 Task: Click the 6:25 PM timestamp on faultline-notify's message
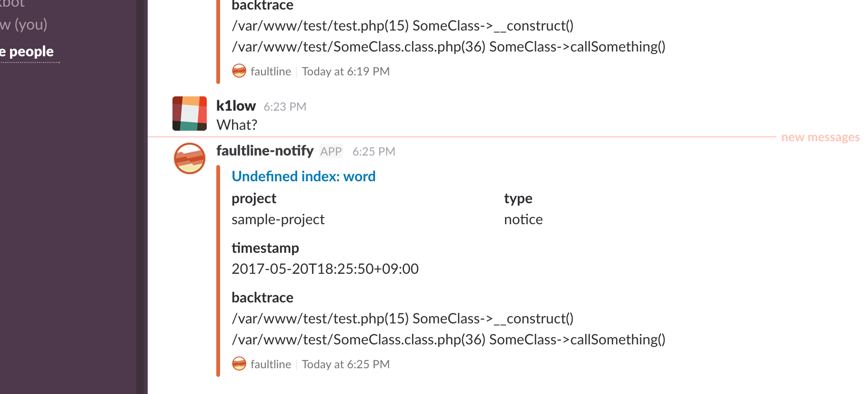pyautogui.click(x=373, y=151)
